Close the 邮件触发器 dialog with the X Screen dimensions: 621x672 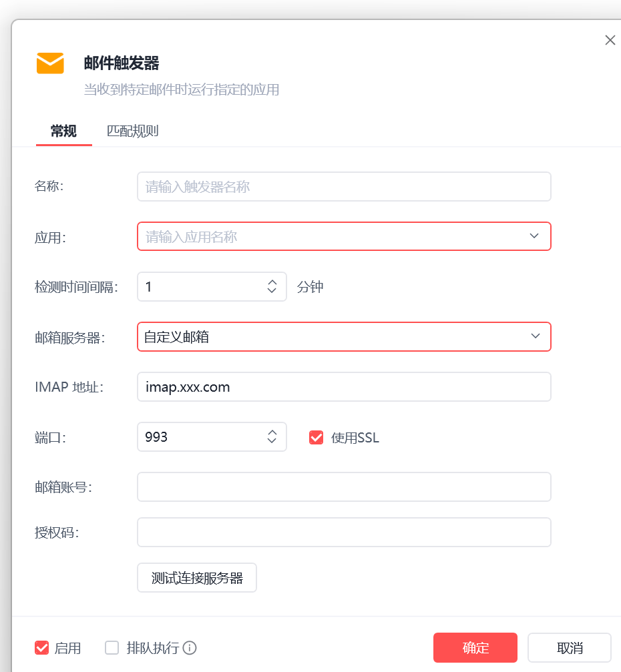point(610,40)
